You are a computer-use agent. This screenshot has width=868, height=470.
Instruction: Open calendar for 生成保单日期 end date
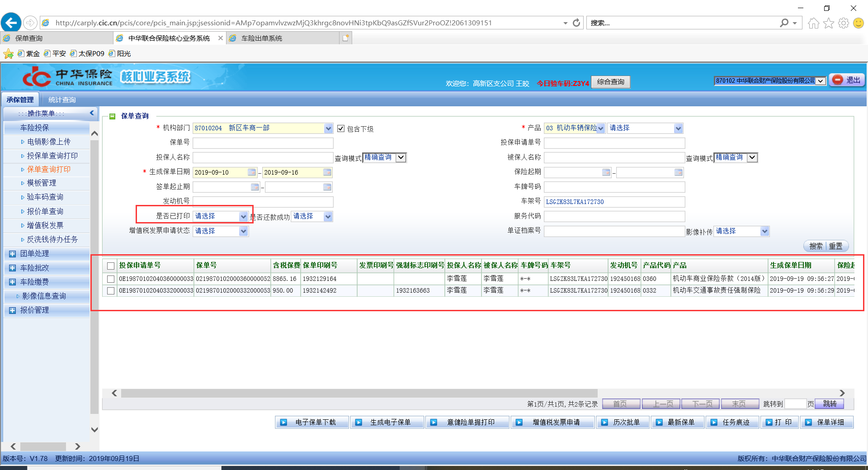(x=327, y=172)
